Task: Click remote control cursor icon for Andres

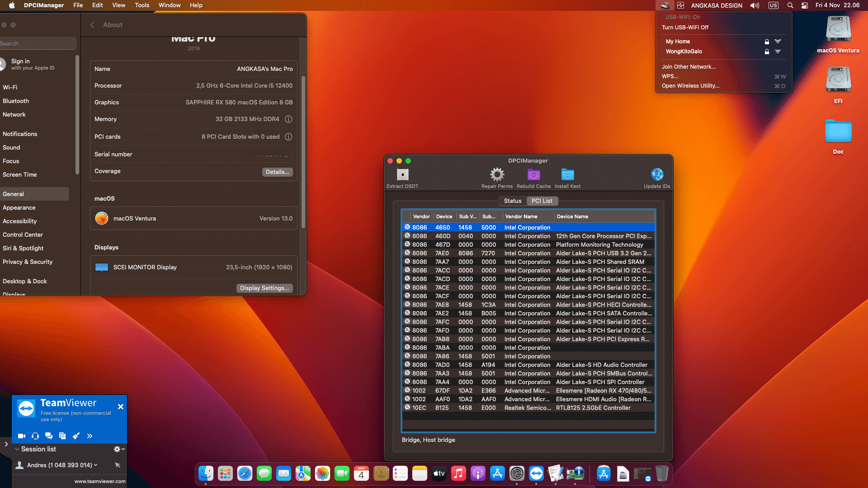Action: point(118,465)
